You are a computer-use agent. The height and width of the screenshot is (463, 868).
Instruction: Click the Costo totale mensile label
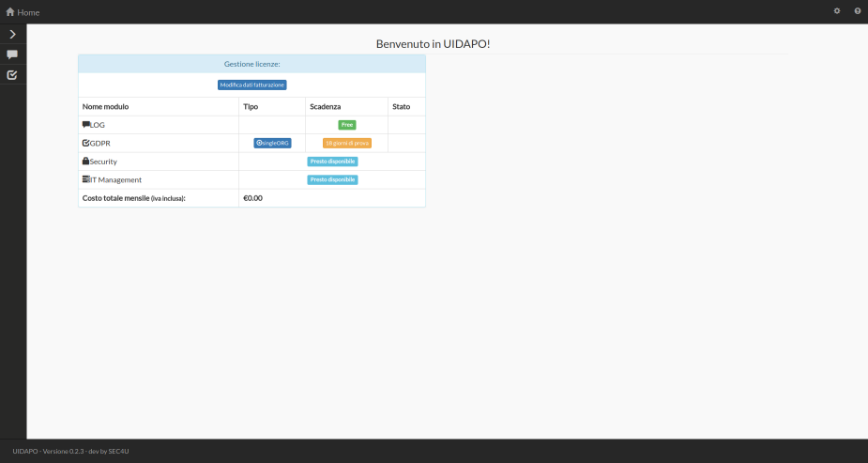point(134,198)
